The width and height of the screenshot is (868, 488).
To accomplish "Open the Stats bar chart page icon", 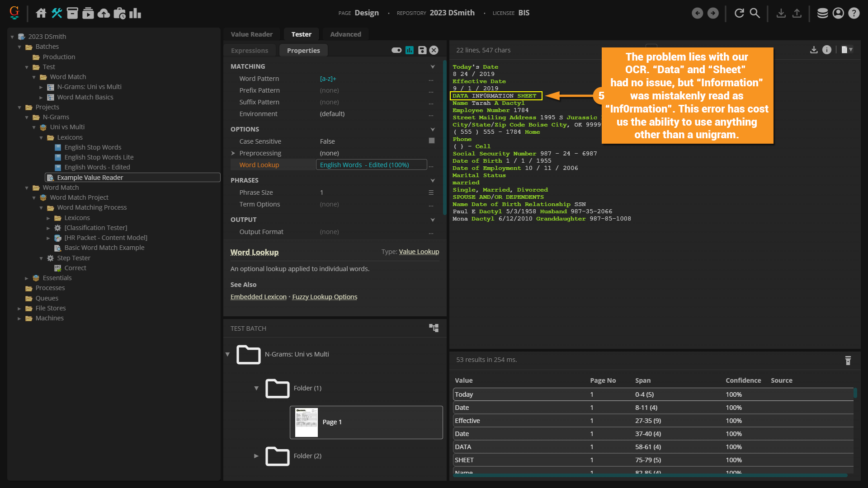I will [135, 13].
